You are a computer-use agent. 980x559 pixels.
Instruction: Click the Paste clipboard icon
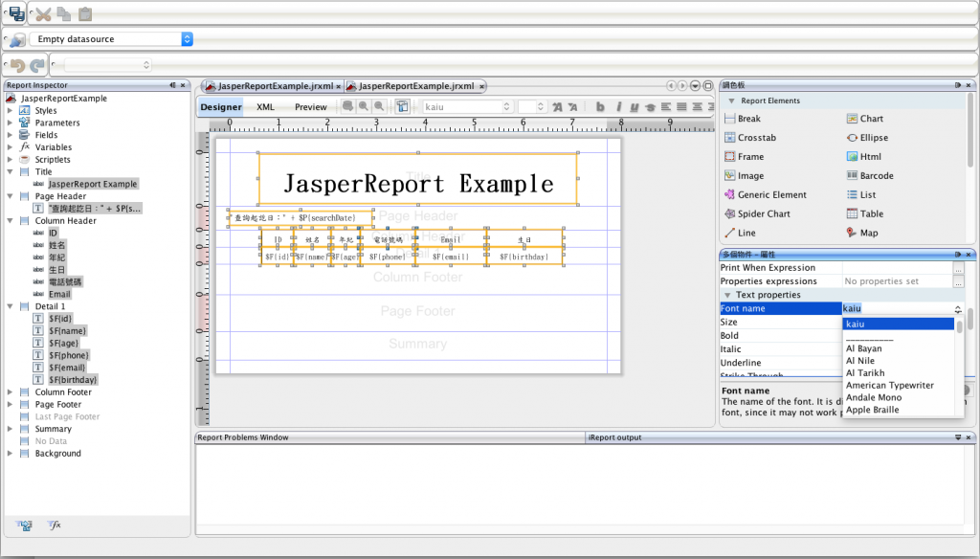(x=85, y=13)
